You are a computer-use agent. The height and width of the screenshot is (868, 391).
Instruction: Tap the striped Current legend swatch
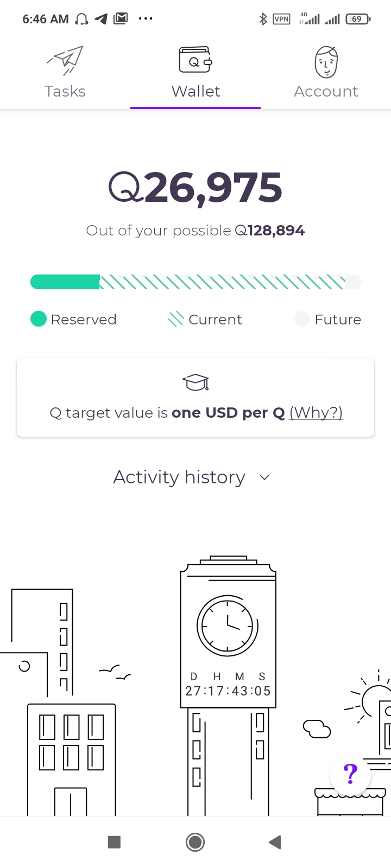tap(176, 319)
